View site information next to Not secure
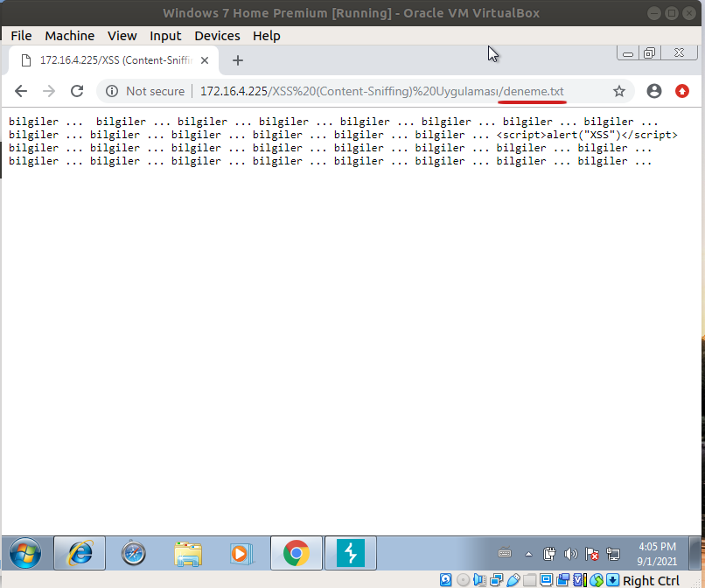This screenshot has height=588, width=705. tap(112, 91)
